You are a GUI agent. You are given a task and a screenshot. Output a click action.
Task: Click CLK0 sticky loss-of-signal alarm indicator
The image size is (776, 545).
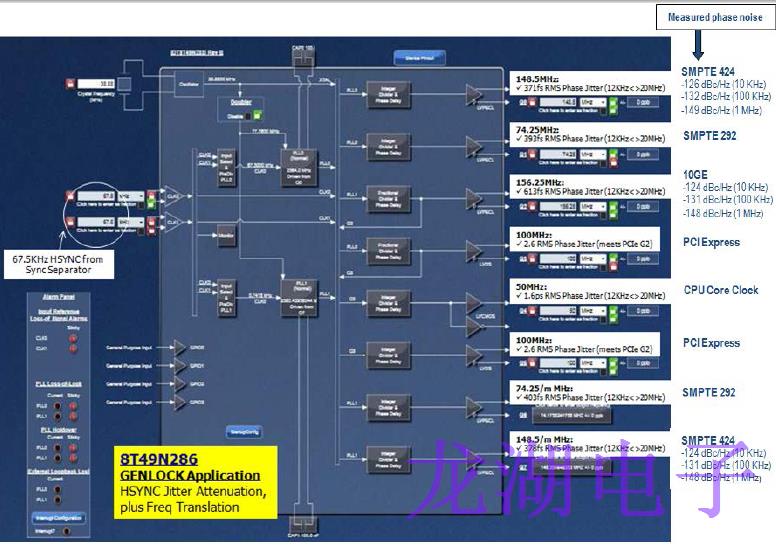(x=71, y=336)
